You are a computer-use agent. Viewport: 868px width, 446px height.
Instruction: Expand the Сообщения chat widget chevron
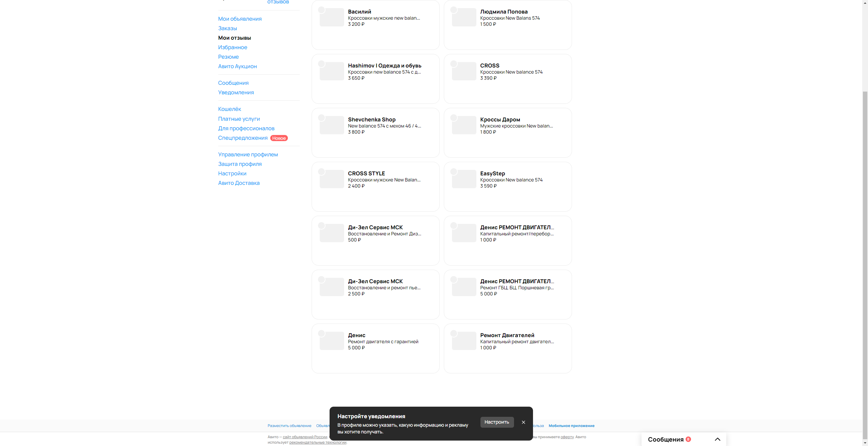717,439
